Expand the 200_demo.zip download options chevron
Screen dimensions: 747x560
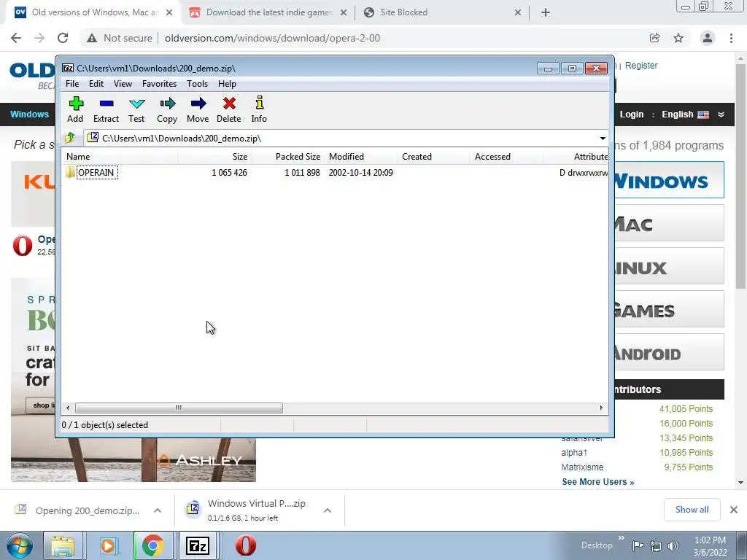(x=158, y=510)
